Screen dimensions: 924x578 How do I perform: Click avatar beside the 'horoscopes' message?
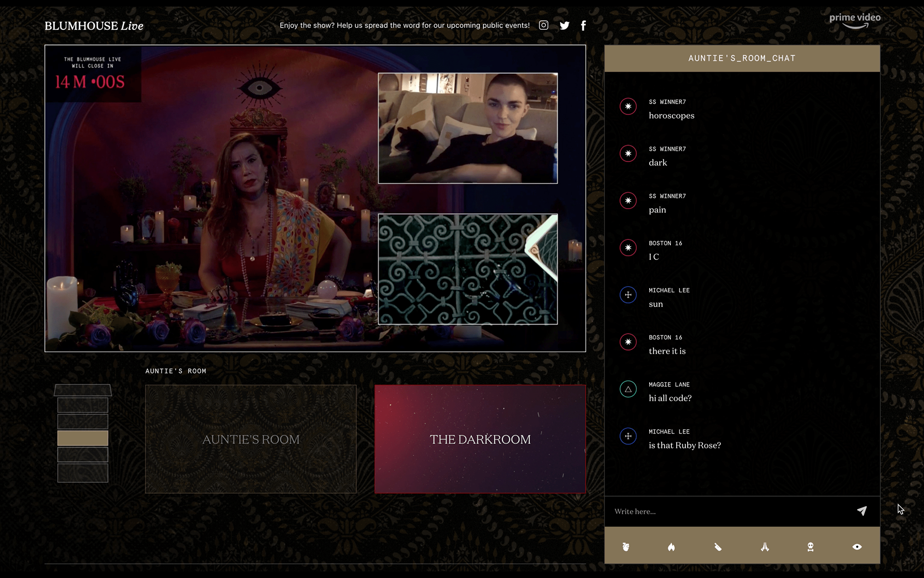coord(628,106)
